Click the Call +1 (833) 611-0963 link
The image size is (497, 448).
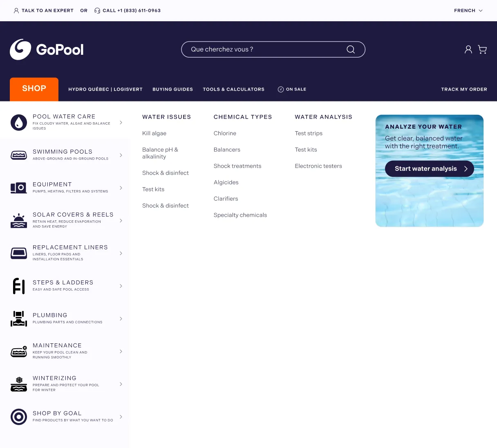[128, 11]
